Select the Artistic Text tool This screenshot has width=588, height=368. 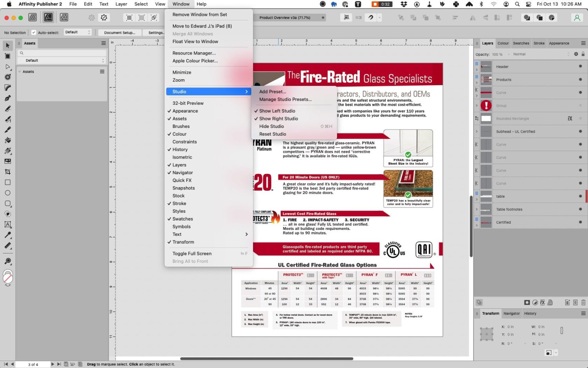tap(7, 224)
